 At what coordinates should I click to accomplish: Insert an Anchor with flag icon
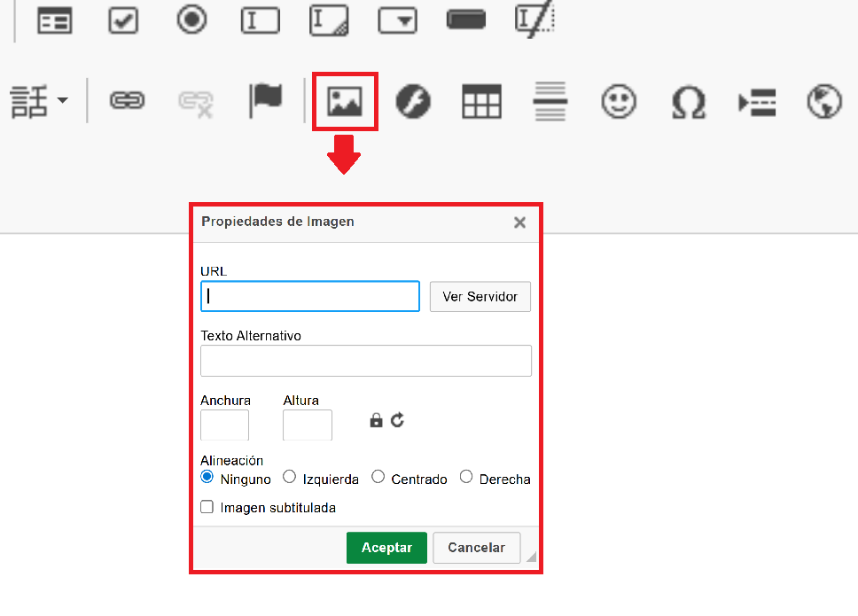click(x=265, y=100)
